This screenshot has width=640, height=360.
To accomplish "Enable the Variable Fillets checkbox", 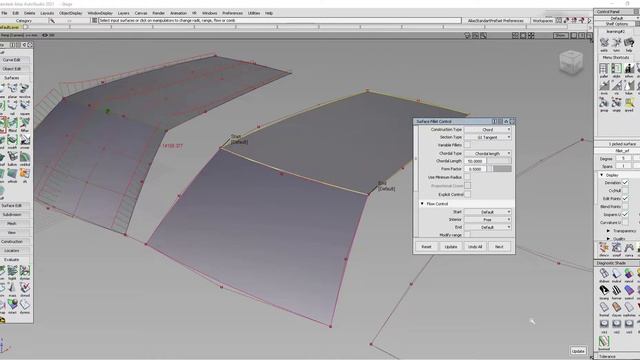I will click(467, 145).
